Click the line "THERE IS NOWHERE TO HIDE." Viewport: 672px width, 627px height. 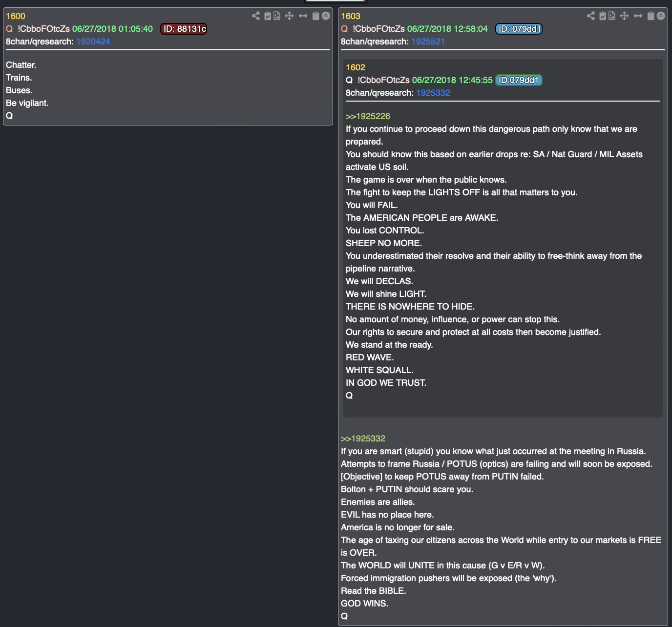point(410,307)
